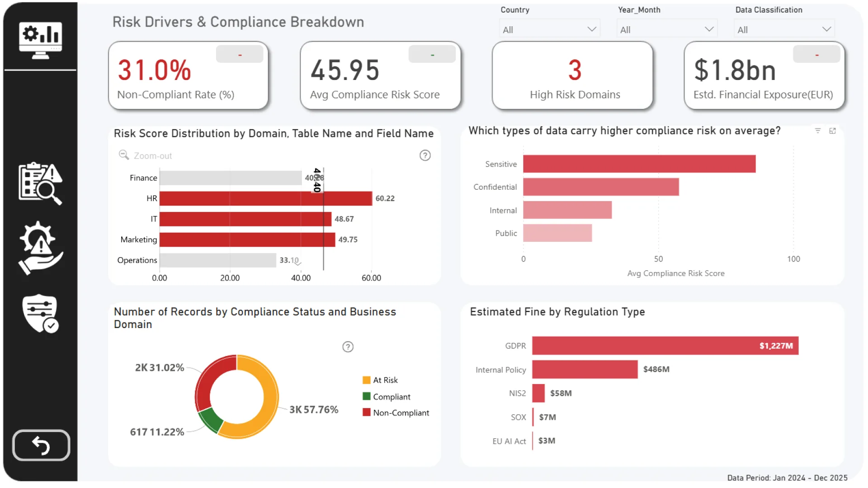Click the dashboard monitor icon in the sidebar
The height and width of the screenshot is (488, 868).
tap(40, 40)
